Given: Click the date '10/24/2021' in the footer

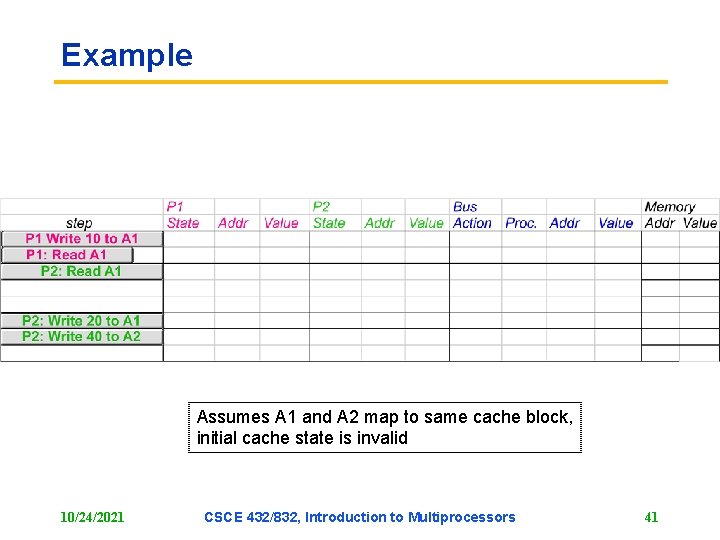Looking at the screenshot, I should click(x=92, y=518).
